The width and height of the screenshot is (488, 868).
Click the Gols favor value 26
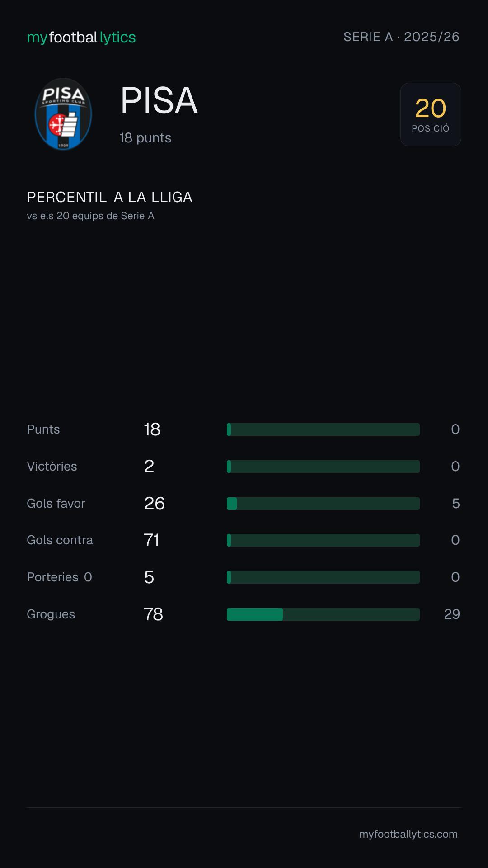click(x=155, y=504)
